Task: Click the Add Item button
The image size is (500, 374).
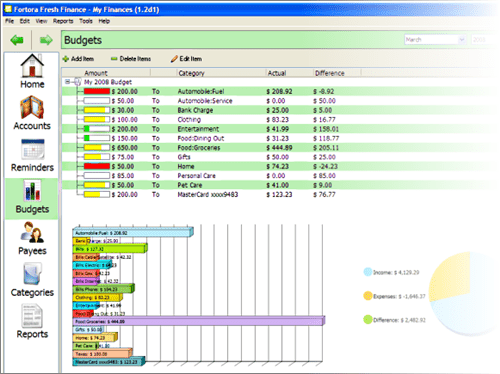Action: pos(78,59)
